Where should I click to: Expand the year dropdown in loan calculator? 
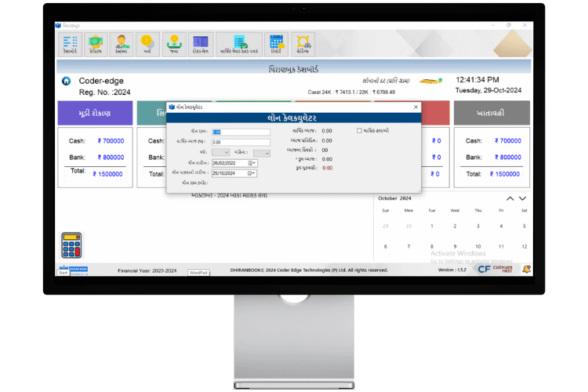click(227, 153)
